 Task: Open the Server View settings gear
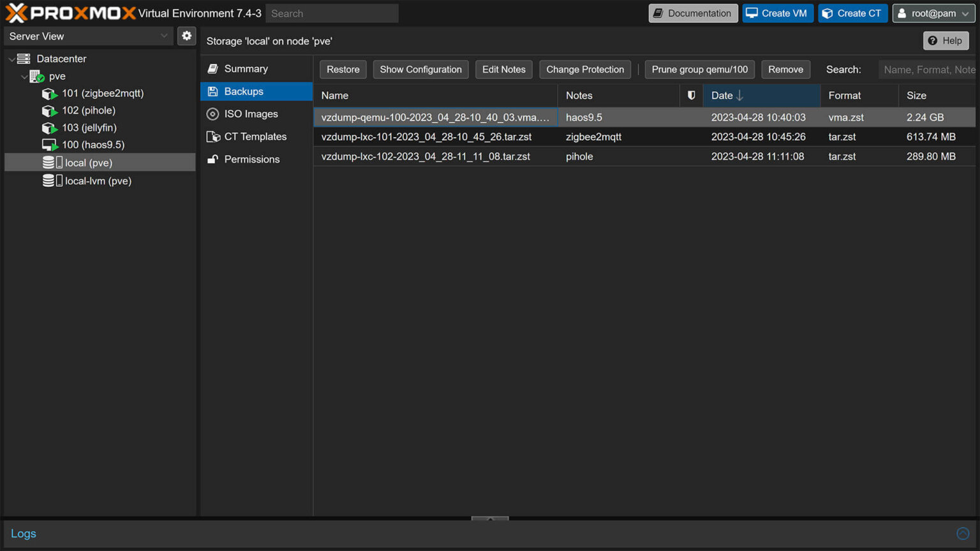click(186, 36)
